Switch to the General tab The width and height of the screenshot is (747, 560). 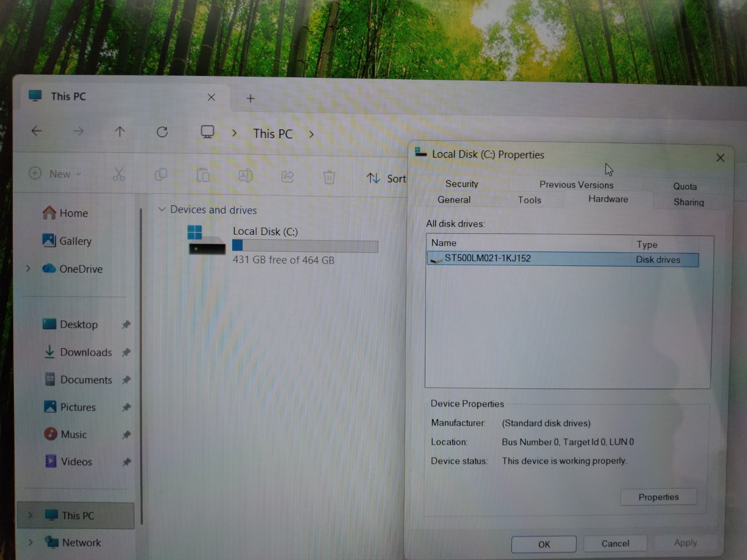pyautogui.click(x=454, y=200)
